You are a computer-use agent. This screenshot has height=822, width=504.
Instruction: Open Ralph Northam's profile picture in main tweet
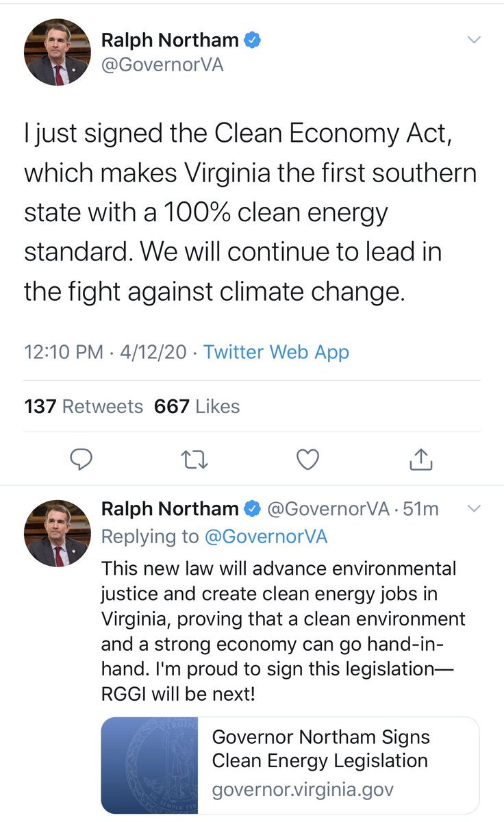(58, 52)
